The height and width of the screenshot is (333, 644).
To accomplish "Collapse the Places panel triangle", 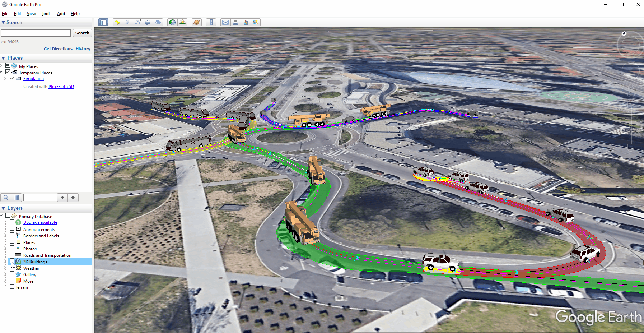I will [x=3, y=58].
